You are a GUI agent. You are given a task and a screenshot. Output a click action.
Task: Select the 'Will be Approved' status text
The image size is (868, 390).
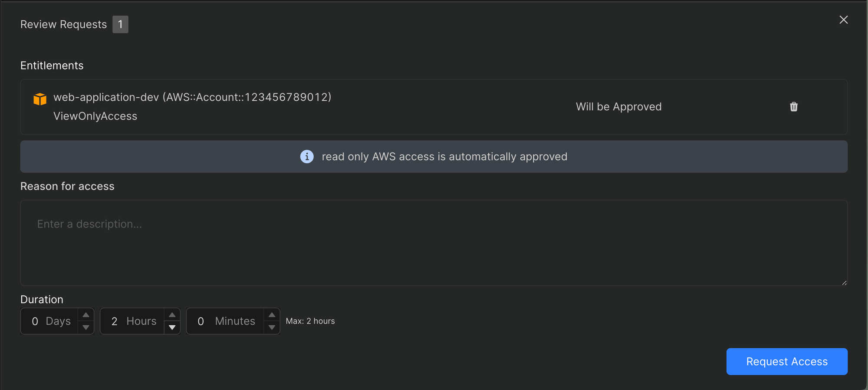click(x=618, y=107)
